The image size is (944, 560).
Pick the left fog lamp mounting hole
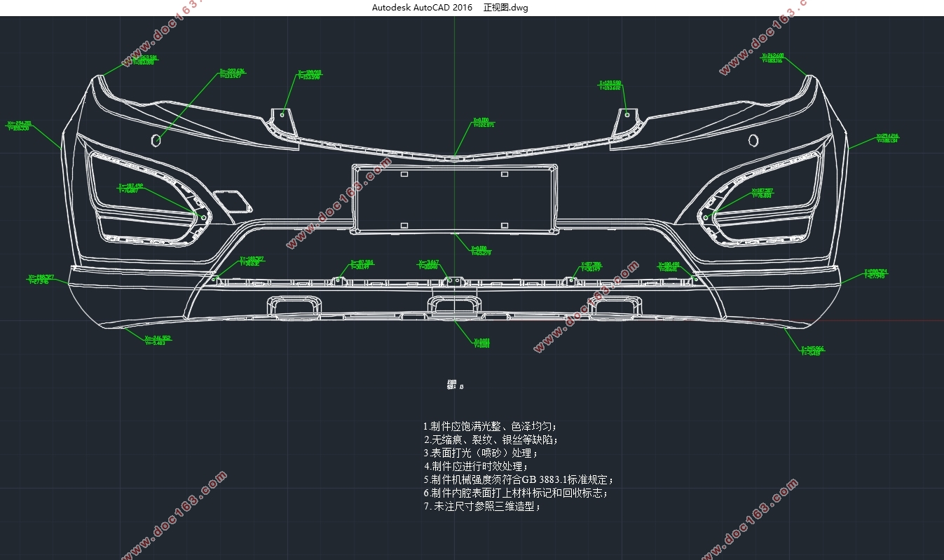point(203,217)
